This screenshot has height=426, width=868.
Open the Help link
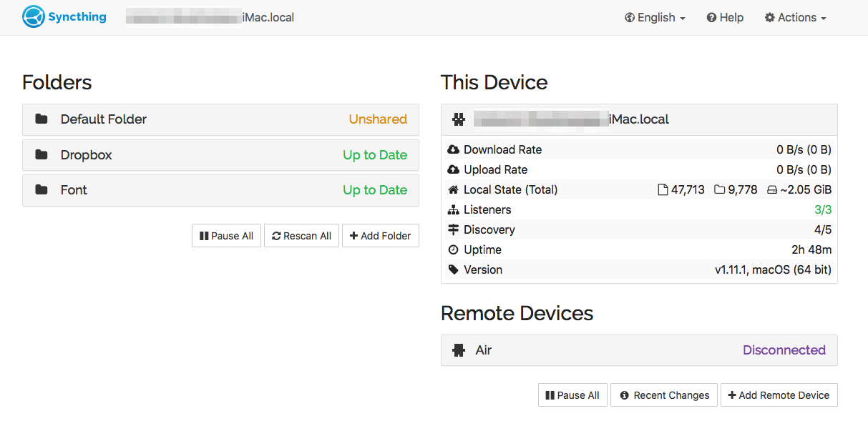725,18
